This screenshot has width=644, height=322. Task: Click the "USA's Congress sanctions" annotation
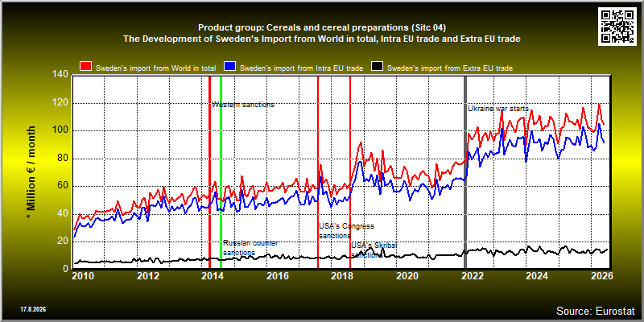click(347, 231)
